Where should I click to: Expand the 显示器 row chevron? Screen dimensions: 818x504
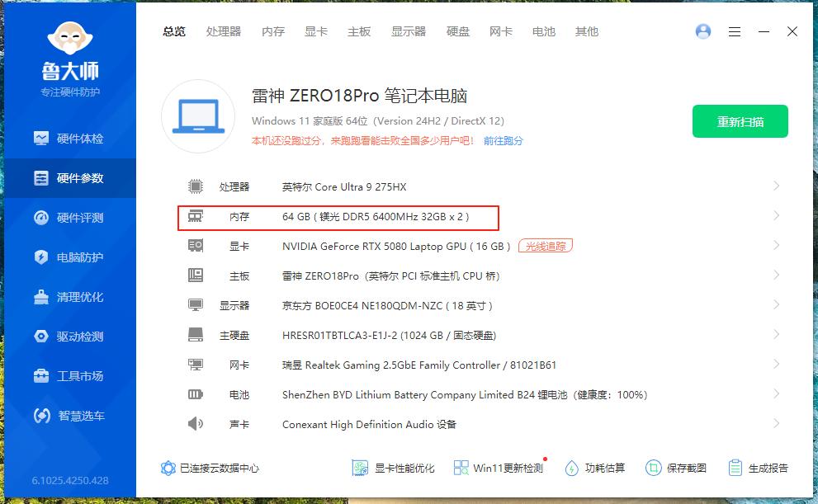click(x=777, y=305)
